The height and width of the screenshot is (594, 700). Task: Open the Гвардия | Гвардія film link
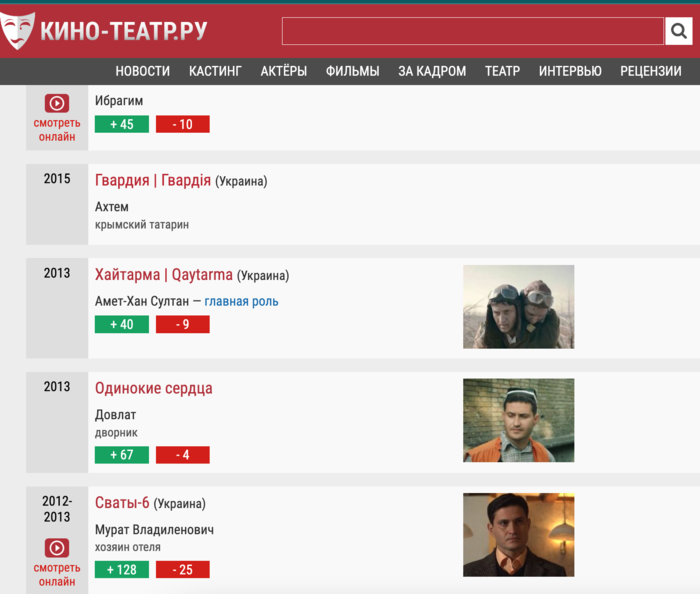click(x=153, y=180)
